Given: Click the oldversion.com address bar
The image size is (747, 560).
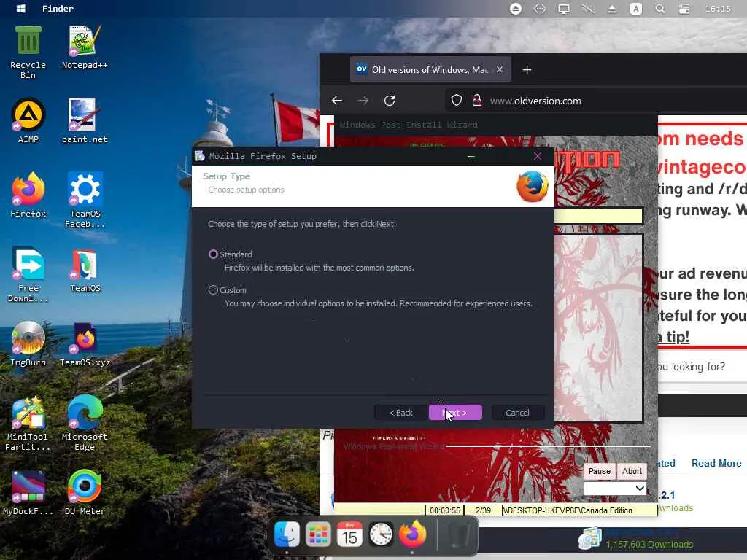Looking at the screenshot, I should click(595, 101).
